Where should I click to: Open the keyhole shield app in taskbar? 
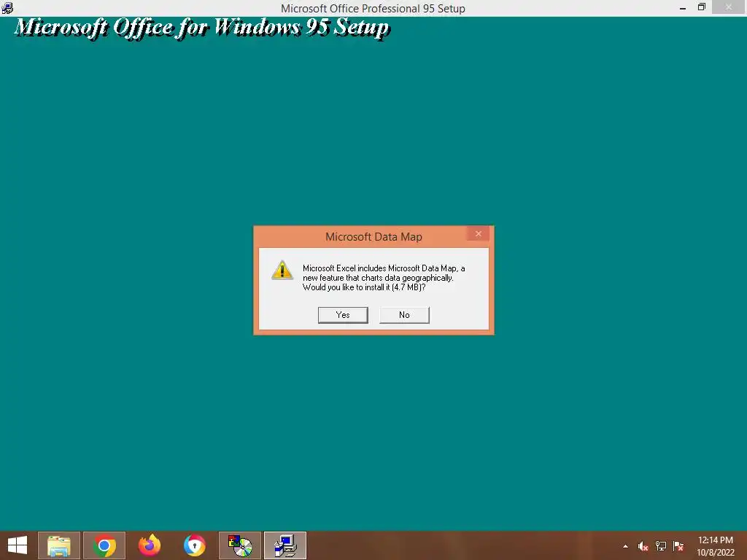194,545
